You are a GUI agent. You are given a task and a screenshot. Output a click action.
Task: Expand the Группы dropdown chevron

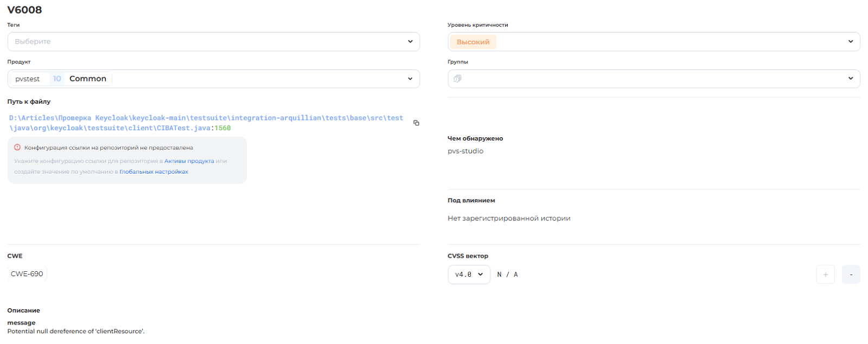click(x=851, y=79)
